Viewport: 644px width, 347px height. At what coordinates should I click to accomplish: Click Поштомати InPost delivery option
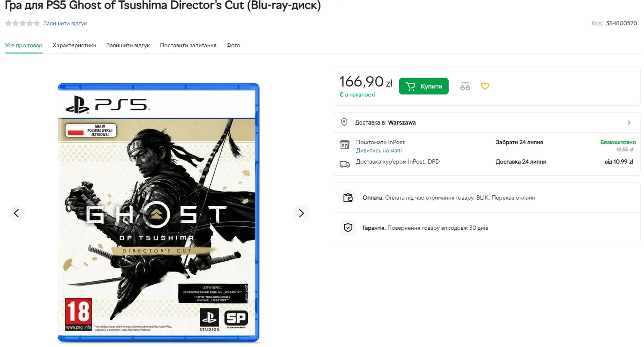click(380, 142)
